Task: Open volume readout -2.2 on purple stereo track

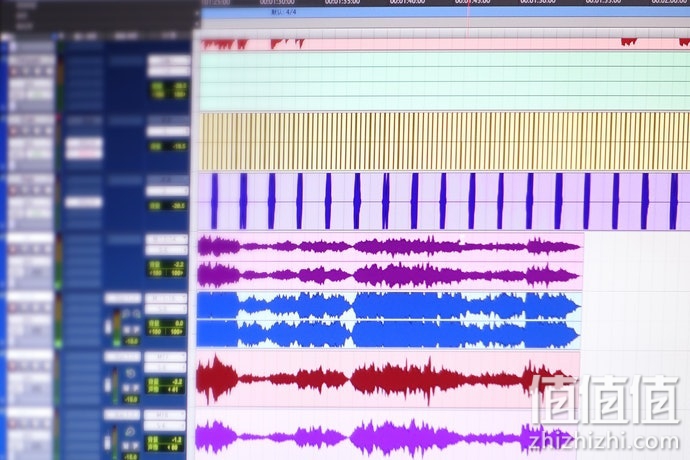Action: [167, 265]
